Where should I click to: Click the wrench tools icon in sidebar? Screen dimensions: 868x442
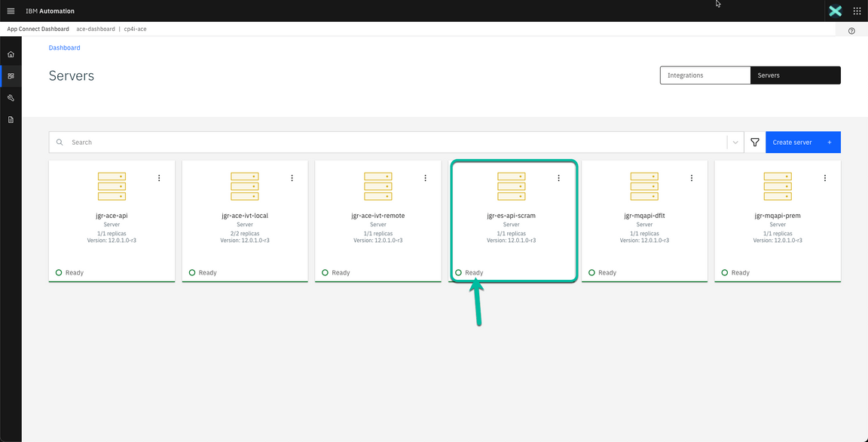[11, 97]
